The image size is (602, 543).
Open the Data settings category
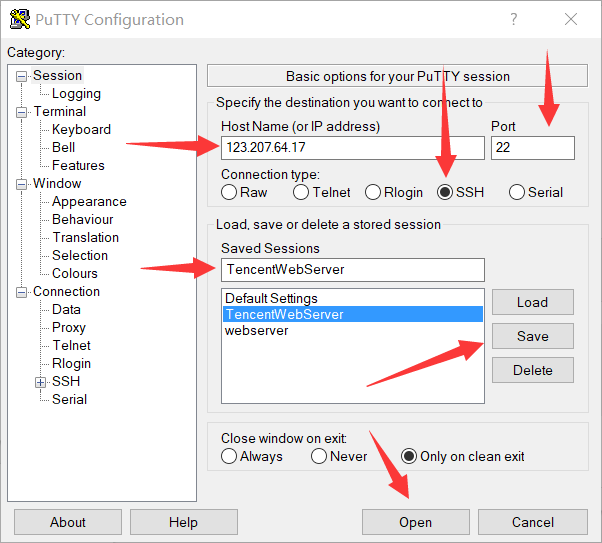tap(66, 310)
